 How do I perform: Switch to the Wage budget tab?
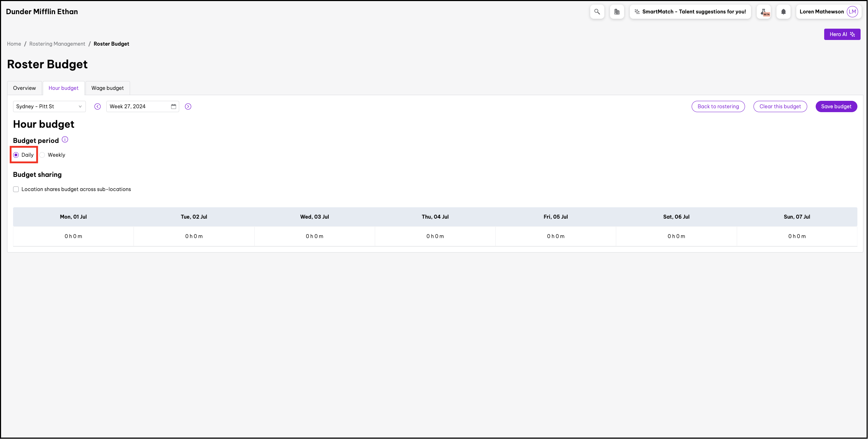(x=107, y=88)
